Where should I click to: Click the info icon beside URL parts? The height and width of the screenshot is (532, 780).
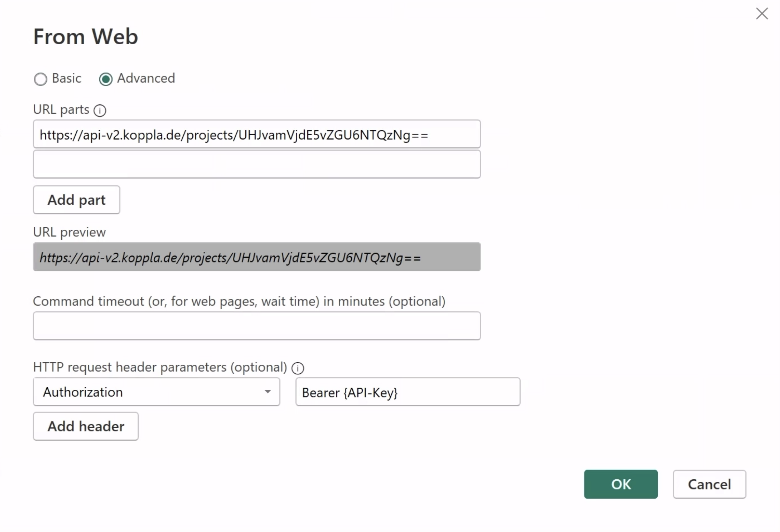(100, 111)
